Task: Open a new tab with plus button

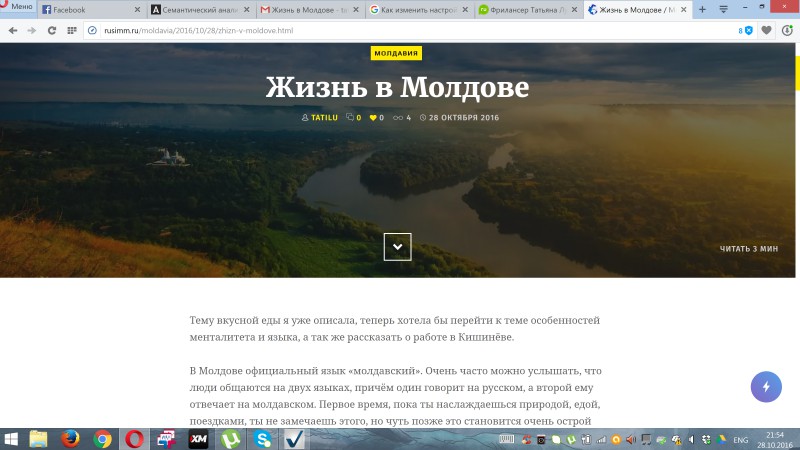Action: [x=702, y=9]
